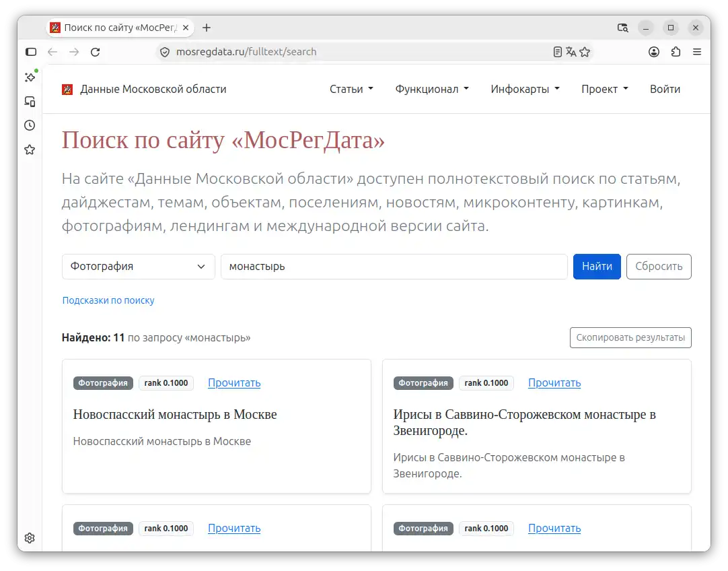Click the Сбросить button
The width and height of the screenshot is (728, 571).
pyautogui.click(x=658, y=267)
